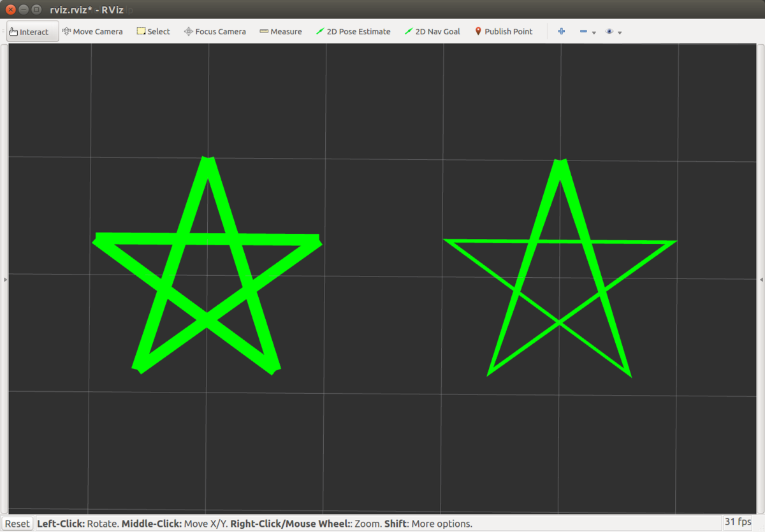Open the dropdown arrow beside minus icon
Viewport: 765px width, 532px height.
[x=594, y=32]
